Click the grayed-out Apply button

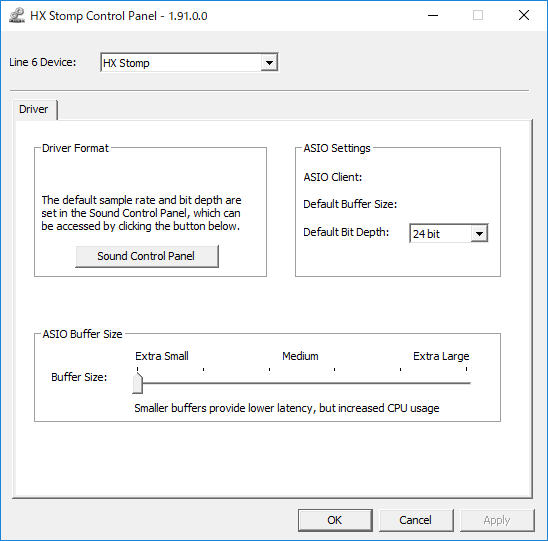[497, 520]
